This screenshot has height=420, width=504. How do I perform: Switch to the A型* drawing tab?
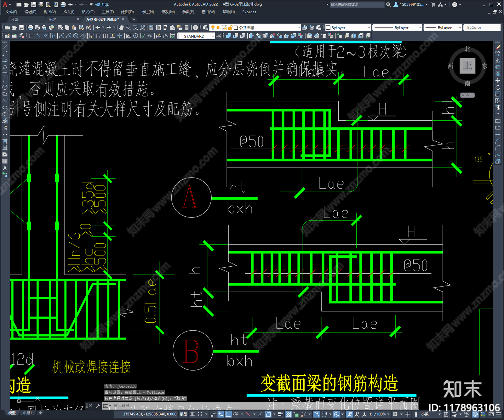[x=52, y=20]
